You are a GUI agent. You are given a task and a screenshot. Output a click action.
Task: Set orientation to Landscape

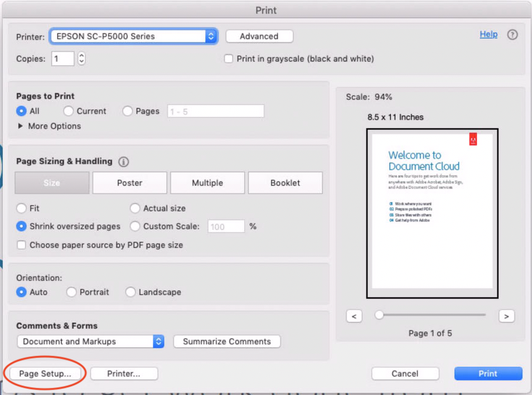click(130, 292)
